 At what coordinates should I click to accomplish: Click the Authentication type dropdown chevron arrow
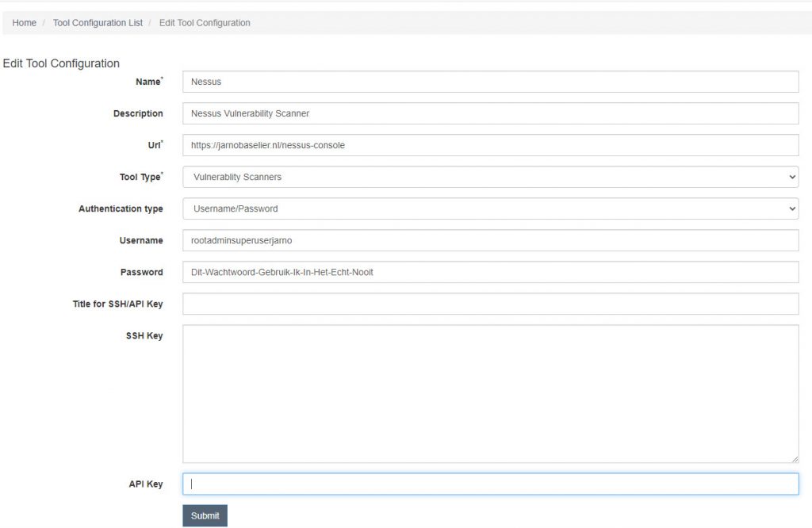point(792,209)
